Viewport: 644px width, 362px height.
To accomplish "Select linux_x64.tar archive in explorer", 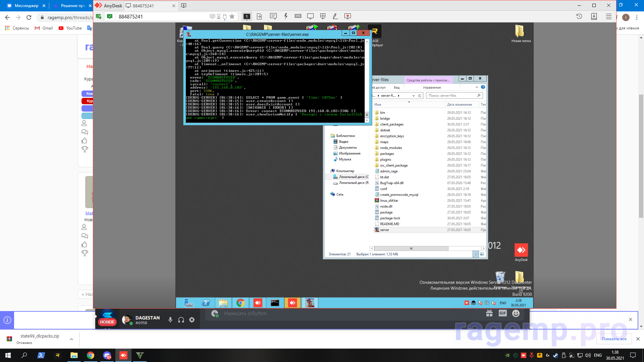I will tap(389, 201).
